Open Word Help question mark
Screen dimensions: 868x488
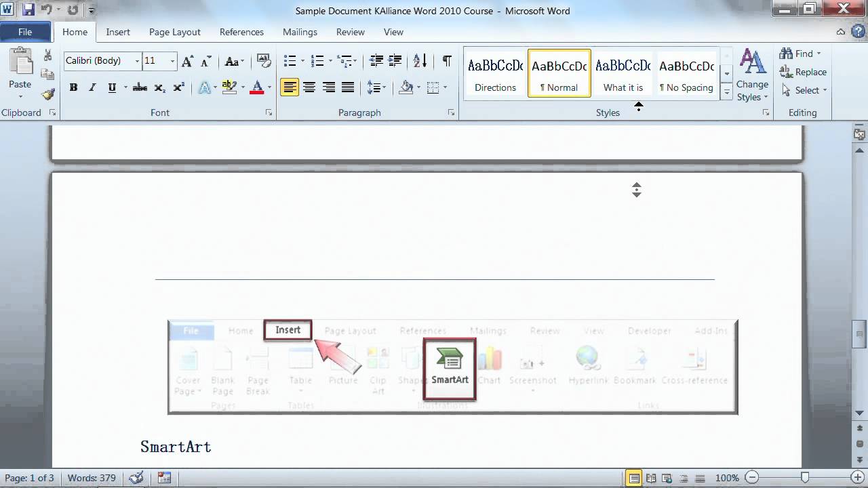click(858, 32)
